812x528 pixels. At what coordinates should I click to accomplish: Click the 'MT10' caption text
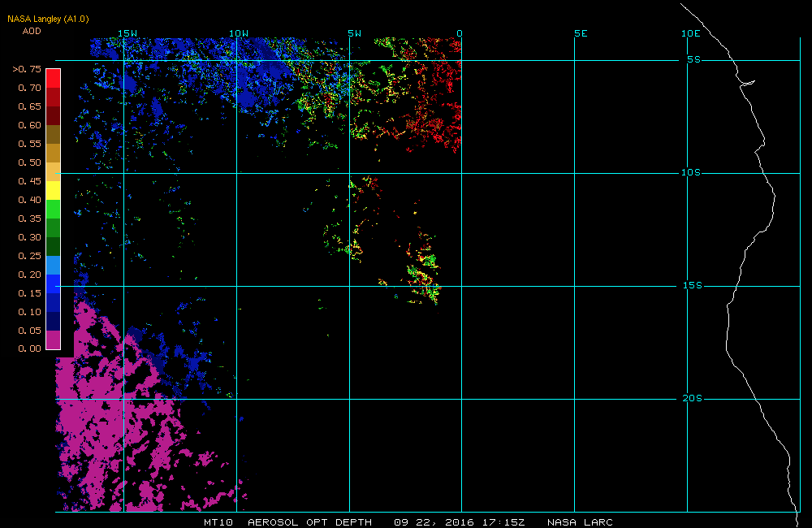218,522
